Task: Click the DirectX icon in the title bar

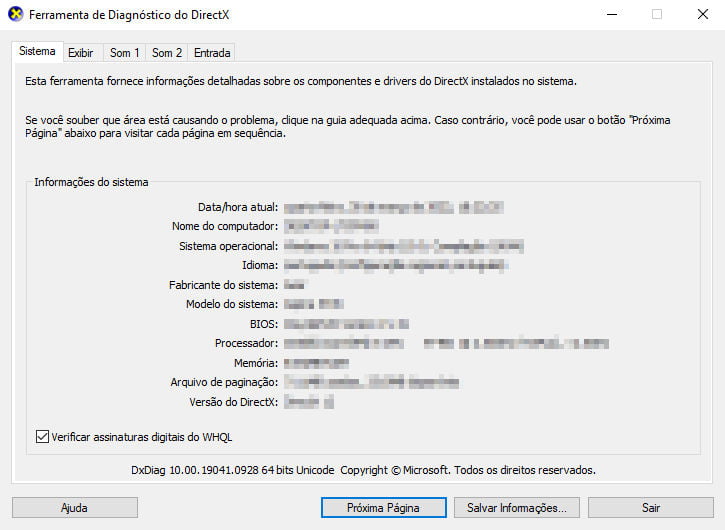Action: 16,14
